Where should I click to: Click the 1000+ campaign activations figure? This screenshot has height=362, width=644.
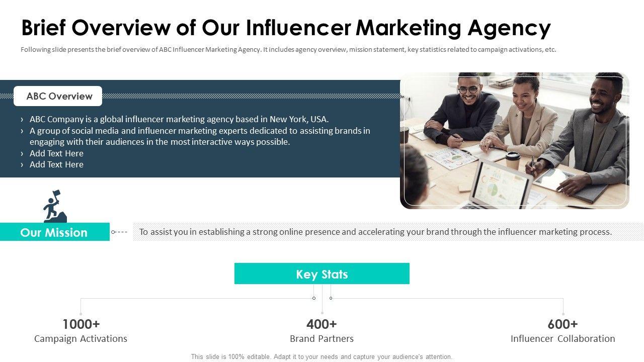click(x=81, y=324)
